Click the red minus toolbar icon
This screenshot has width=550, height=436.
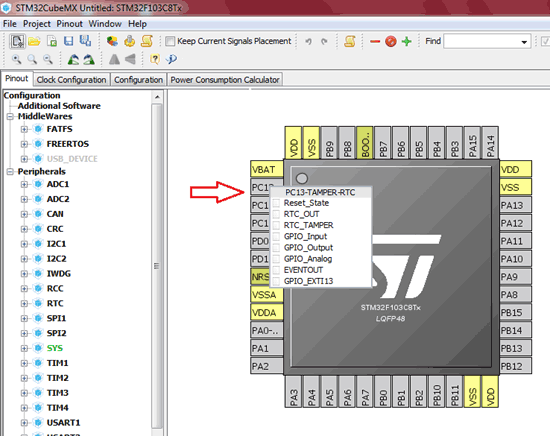coord(375,41)
